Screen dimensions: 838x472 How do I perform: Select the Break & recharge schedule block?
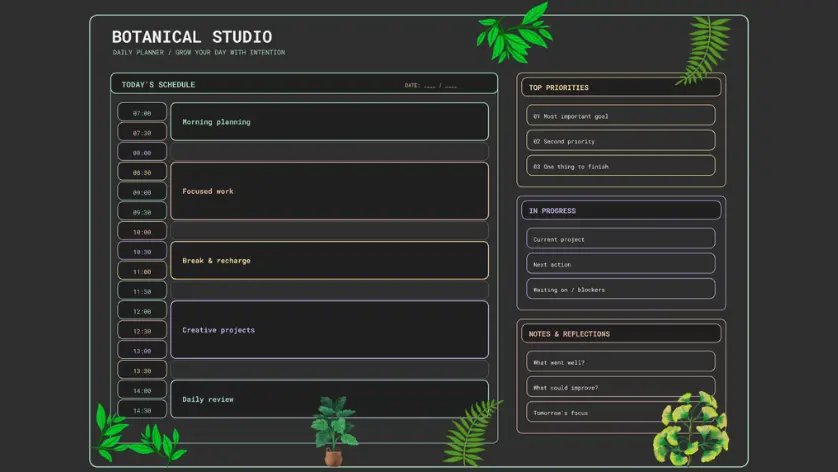tap(329, 260)
